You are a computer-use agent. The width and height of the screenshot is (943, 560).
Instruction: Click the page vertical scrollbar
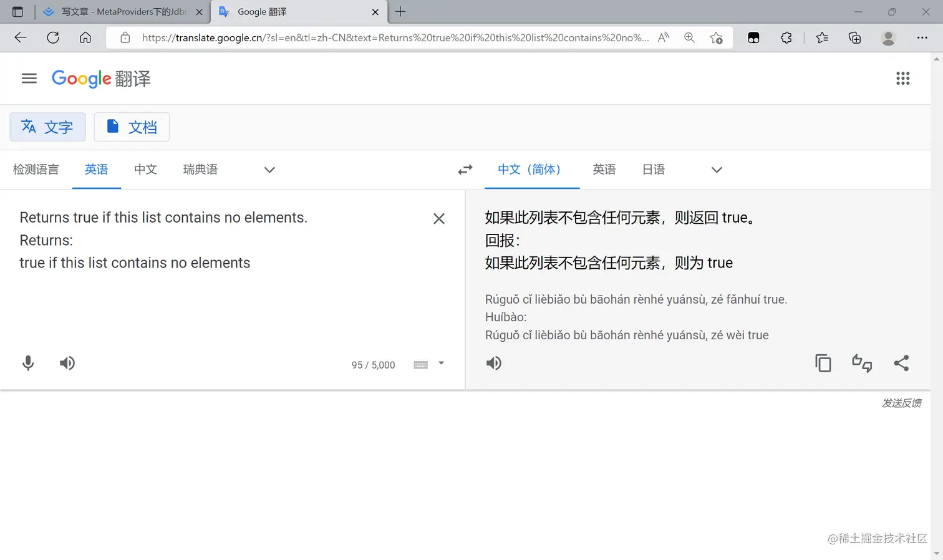click(937, 306)
